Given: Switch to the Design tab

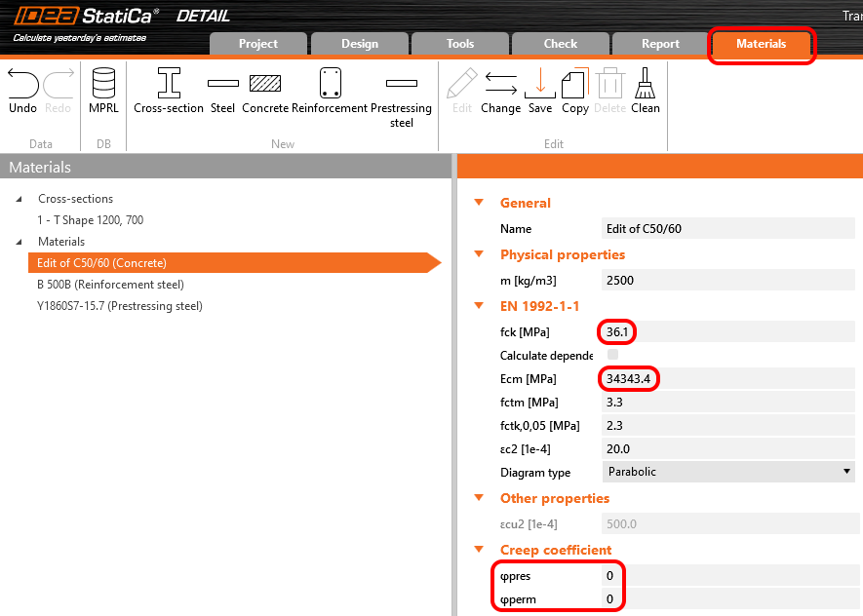Looking at the screenshot, I should click(360, 44).
